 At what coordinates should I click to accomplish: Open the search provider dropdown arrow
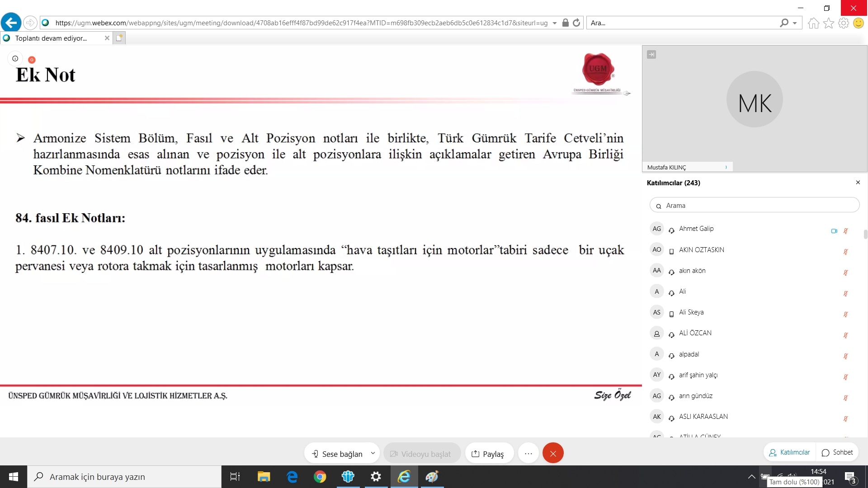[795, 23]
